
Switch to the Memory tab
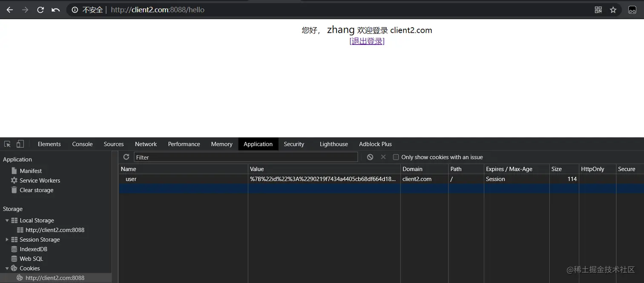[x=221, y=144]
